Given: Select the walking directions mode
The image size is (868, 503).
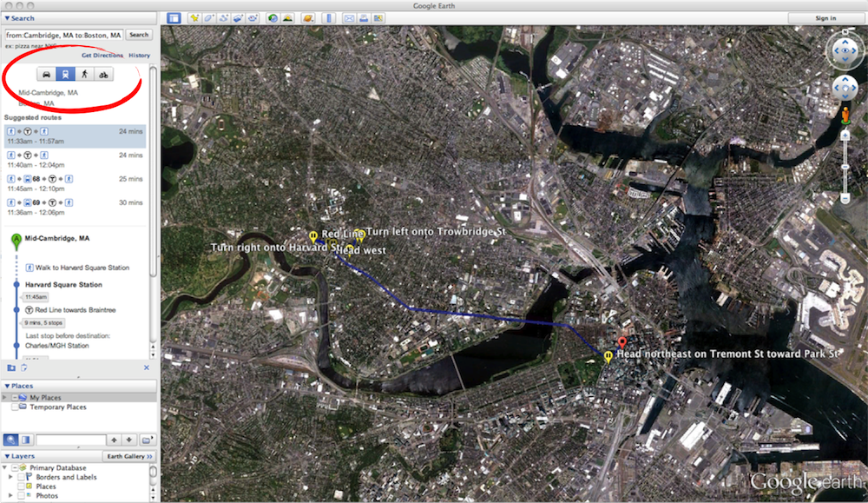Looking at the screenshot, I should 85,74.
